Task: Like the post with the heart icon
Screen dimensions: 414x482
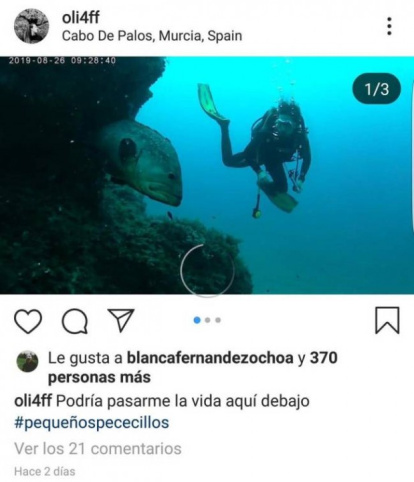Action: tap(28, 321)
